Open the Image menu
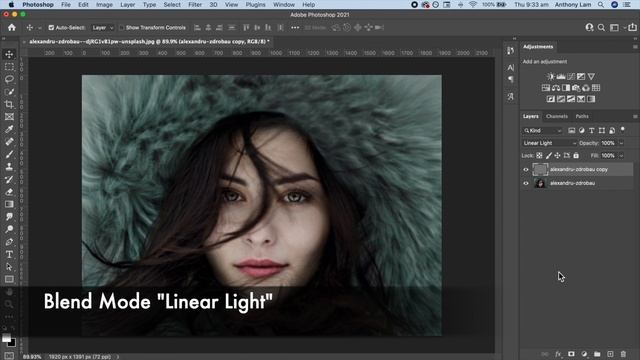640x360 pixels. pyautogui.click(x=104, y=4)
